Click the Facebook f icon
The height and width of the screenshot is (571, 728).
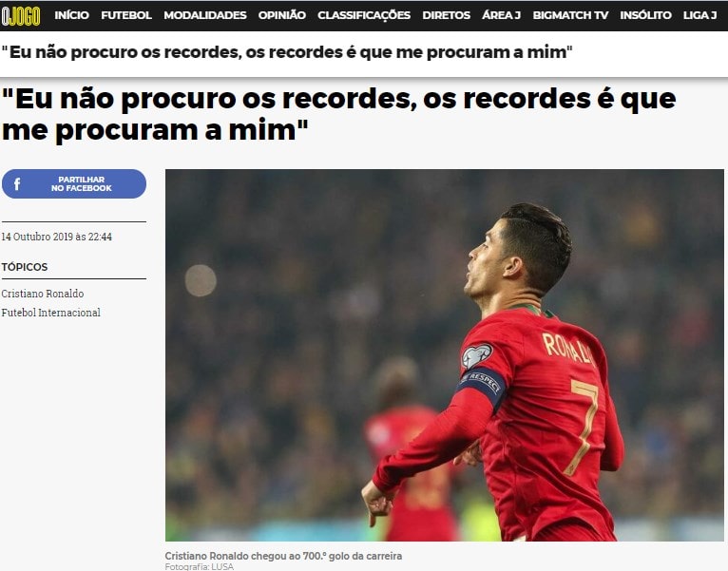pos(17,183)
